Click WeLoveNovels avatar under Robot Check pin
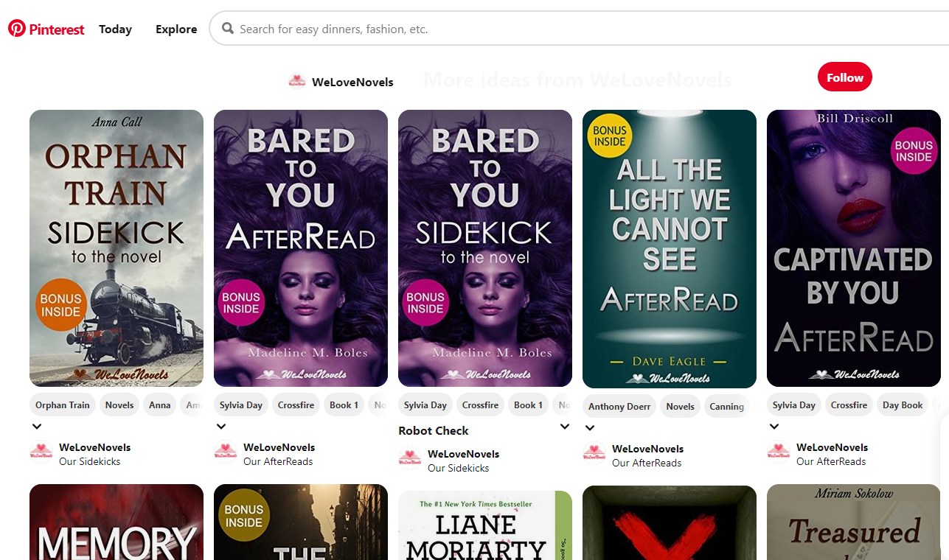Screen dimensions: 949x560 [410, 459]
